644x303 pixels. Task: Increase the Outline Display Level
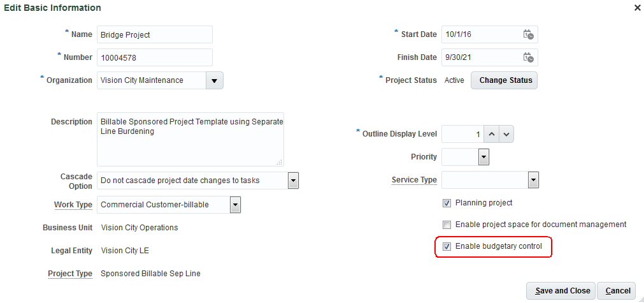click(490, 135)
